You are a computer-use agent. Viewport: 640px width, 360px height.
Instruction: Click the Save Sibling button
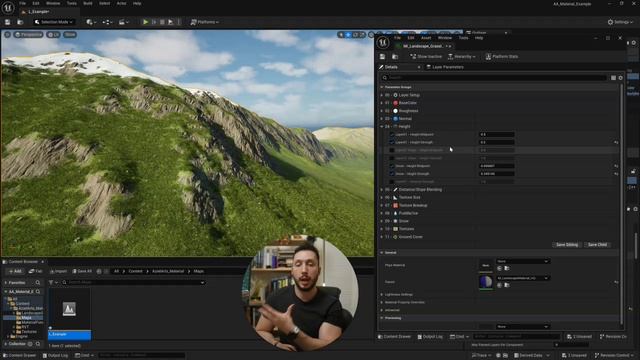point(567,244)
